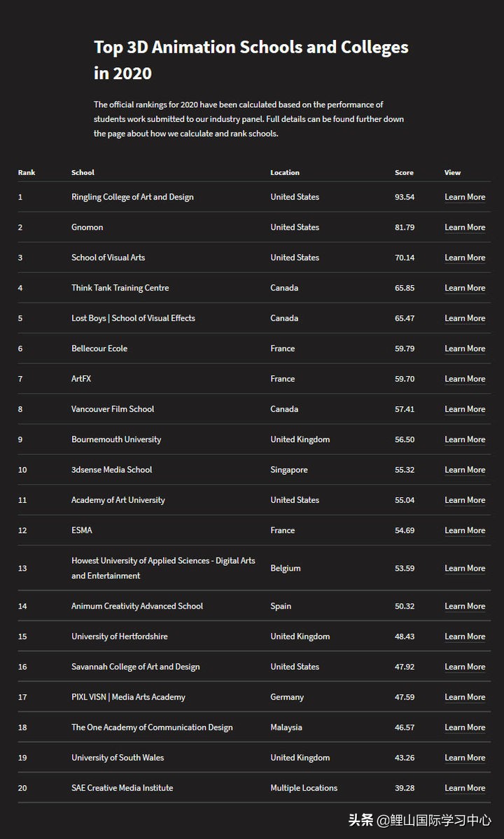
Task: Open Learn More for The One Academy
Action: point(465,728)
